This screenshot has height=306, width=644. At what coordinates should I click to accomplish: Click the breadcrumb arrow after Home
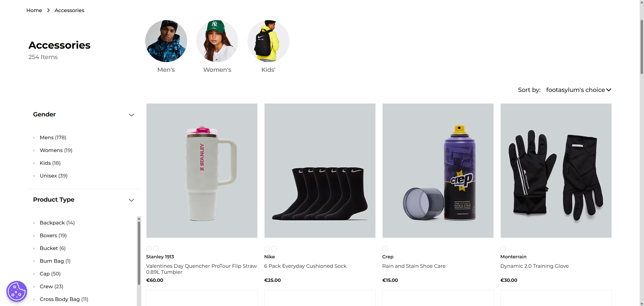(48, 10)
